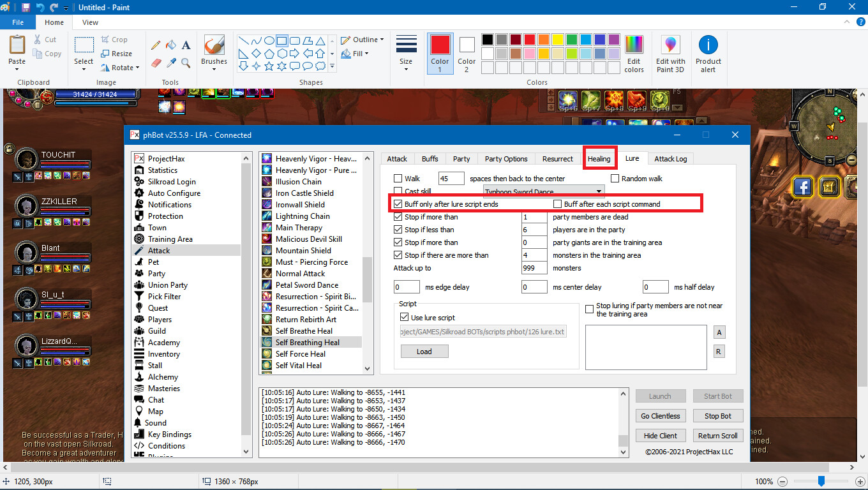Check Buff after each script command
868x490 pixels.
[x=558, y=204]
